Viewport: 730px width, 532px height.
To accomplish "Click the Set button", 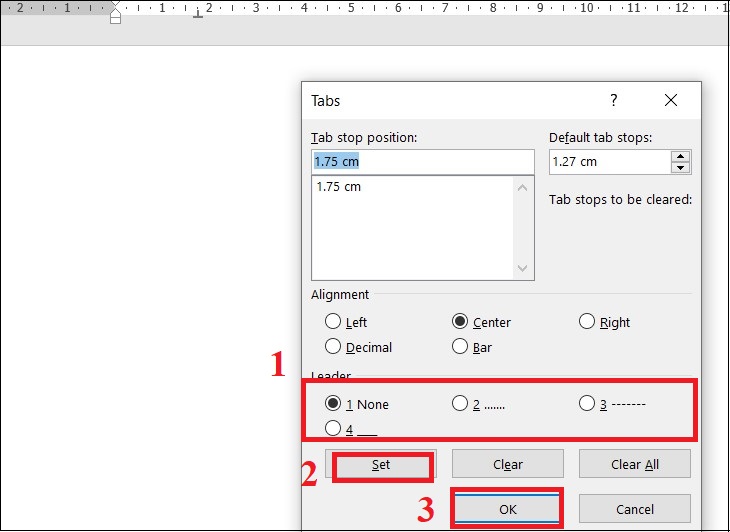I will point(381,465).
